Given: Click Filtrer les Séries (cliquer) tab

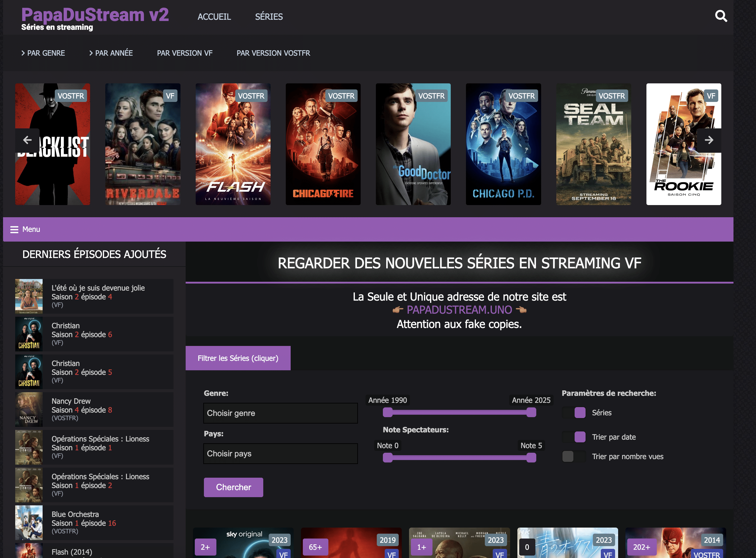Looking at the screenshot, I should [238, 358].
